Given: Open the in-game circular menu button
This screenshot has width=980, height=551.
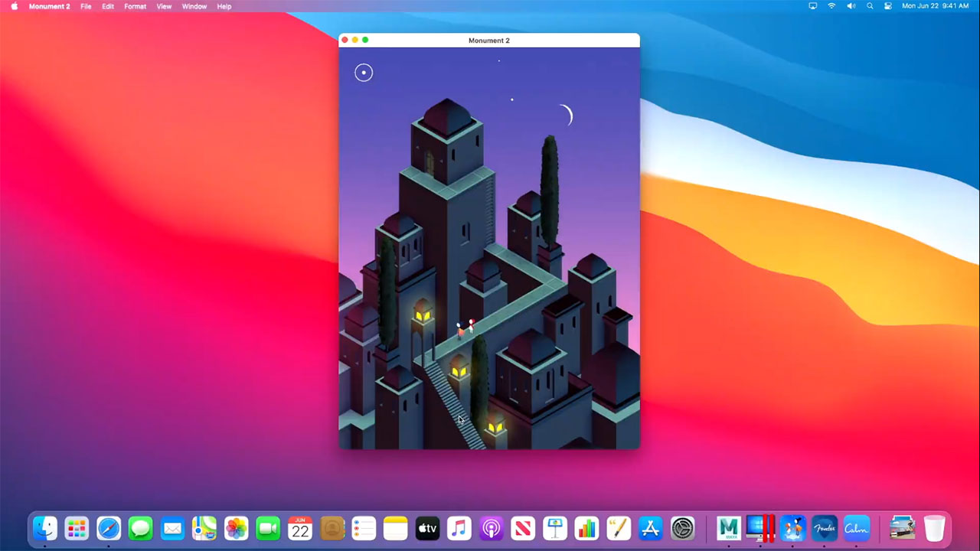Looking at the screenshot, I should 363,72.
